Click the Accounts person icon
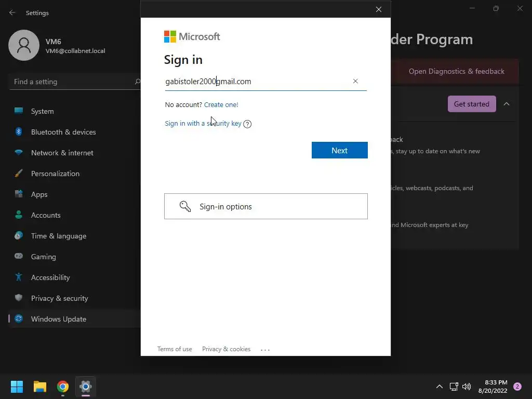 [19, 215]
